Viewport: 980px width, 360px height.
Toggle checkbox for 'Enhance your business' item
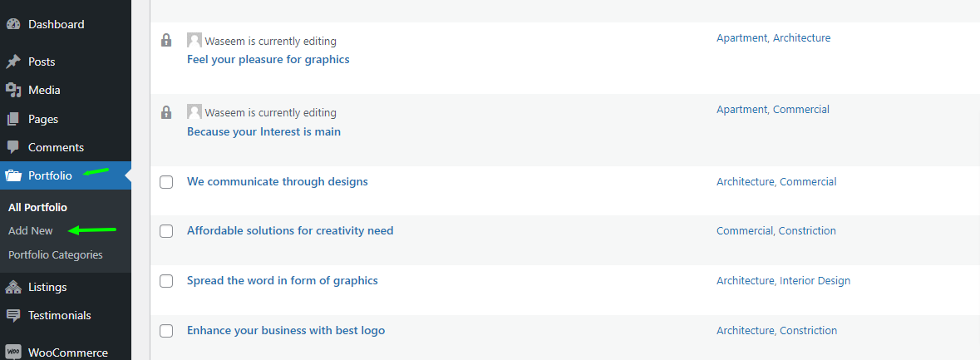coord(166,331)
